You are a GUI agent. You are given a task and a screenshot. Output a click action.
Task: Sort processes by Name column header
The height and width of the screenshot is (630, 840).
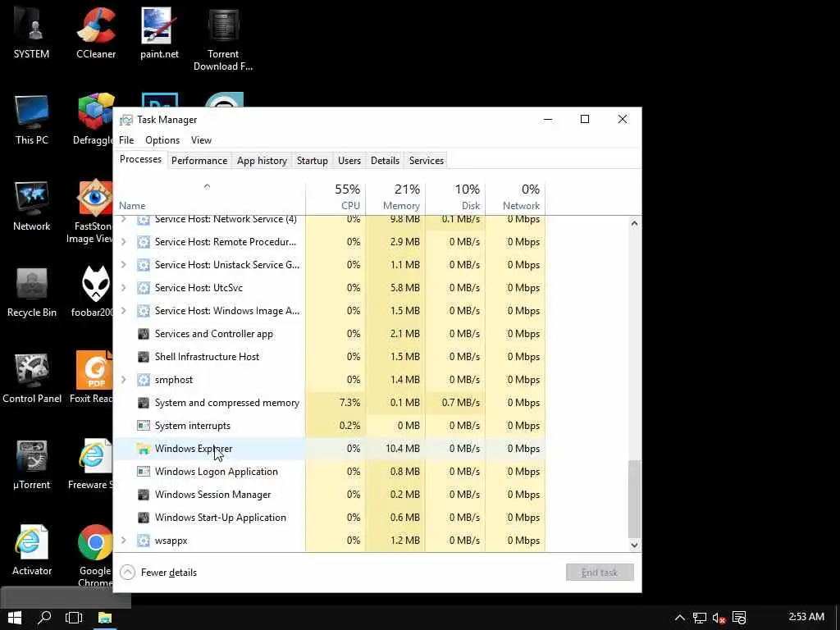[209, 197]
